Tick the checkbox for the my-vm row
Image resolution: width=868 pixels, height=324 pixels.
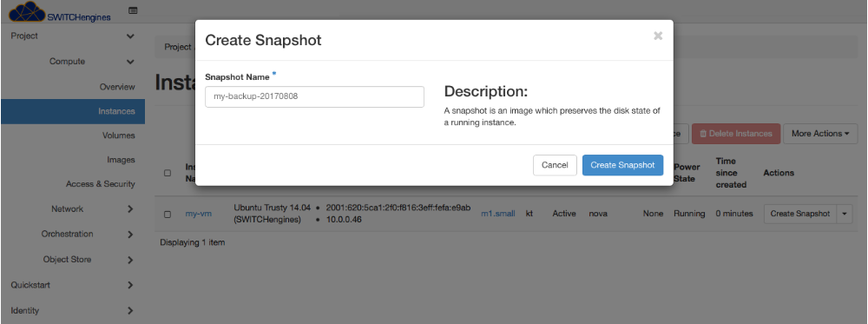[x=168, y=215]
